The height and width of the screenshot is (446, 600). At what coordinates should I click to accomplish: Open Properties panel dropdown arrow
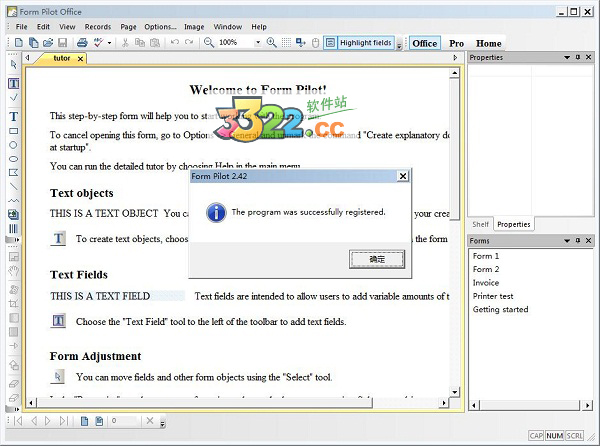click(567, 57)
